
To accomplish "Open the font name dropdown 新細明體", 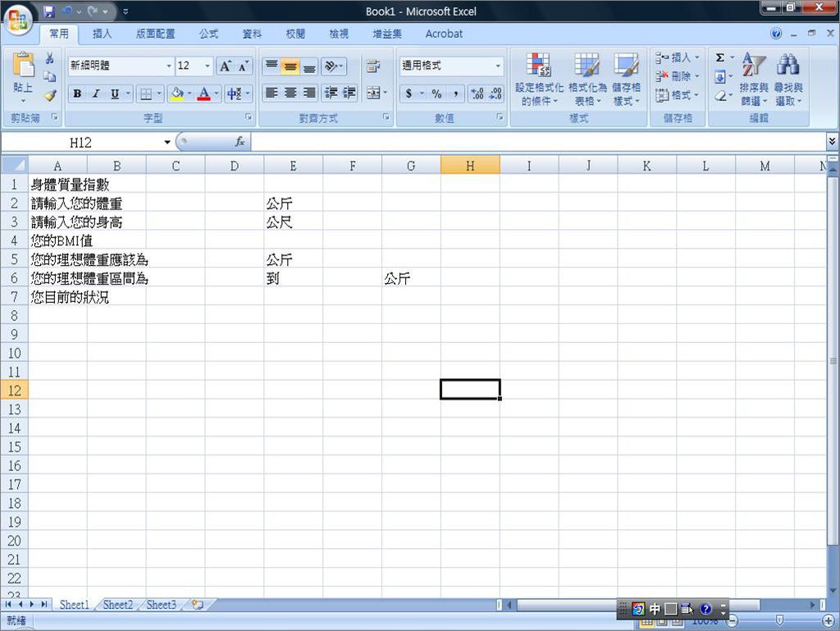I will (x=169, y=66).
